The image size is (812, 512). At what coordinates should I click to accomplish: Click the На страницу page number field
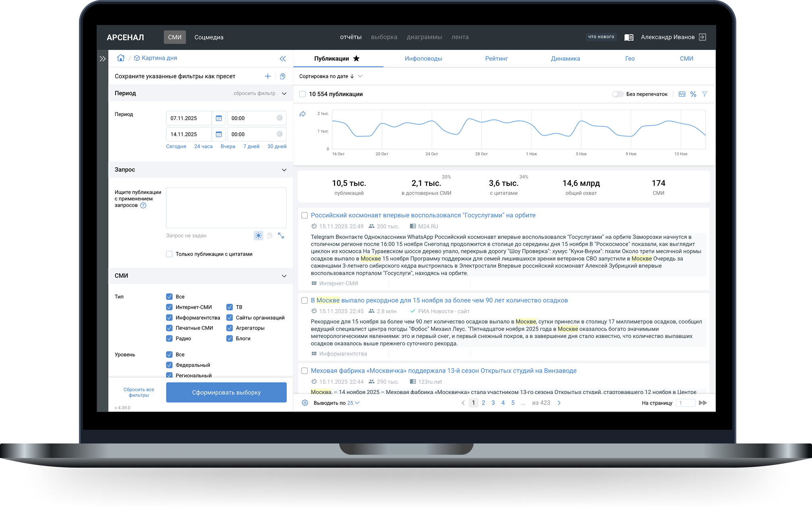click(685, 403)
